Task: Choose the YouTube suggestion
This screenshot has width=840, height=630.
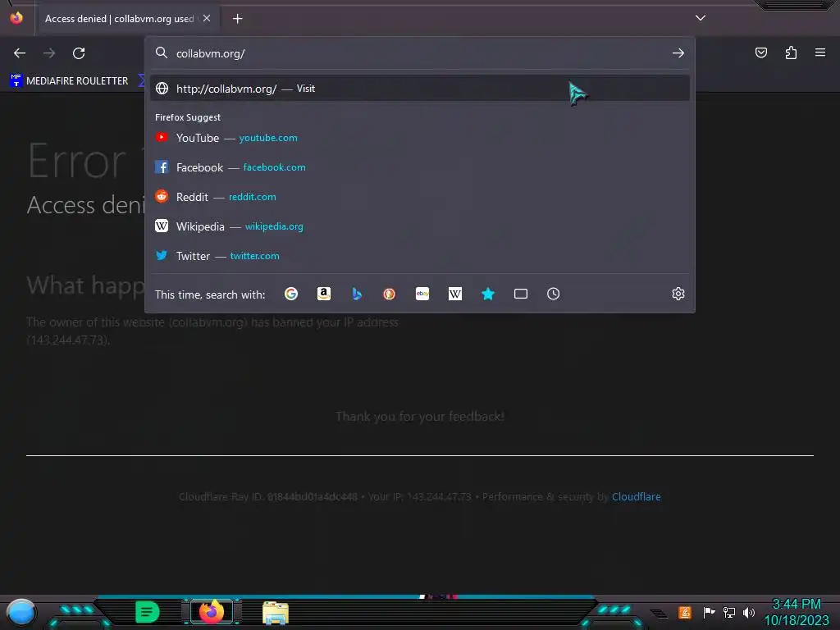Action: coord(420,138)
